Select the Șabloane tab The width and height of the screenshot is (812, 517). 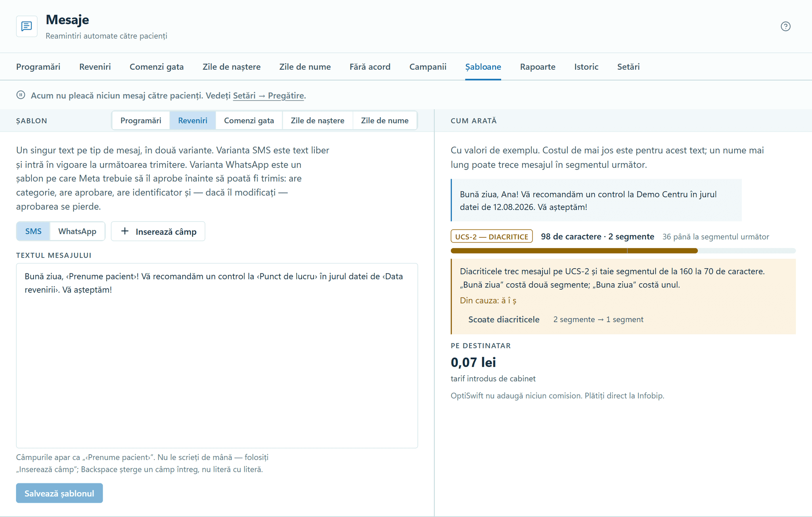(x=483, y=67)
